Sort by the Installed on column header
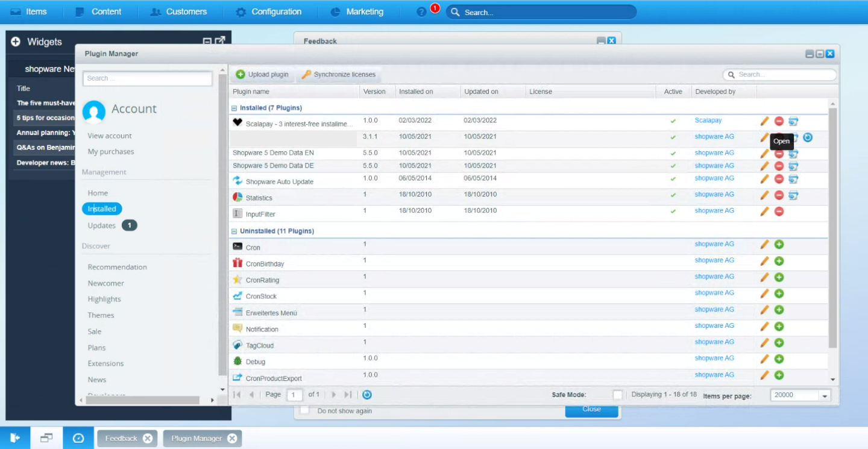868x449 pixels. (427, 92)
